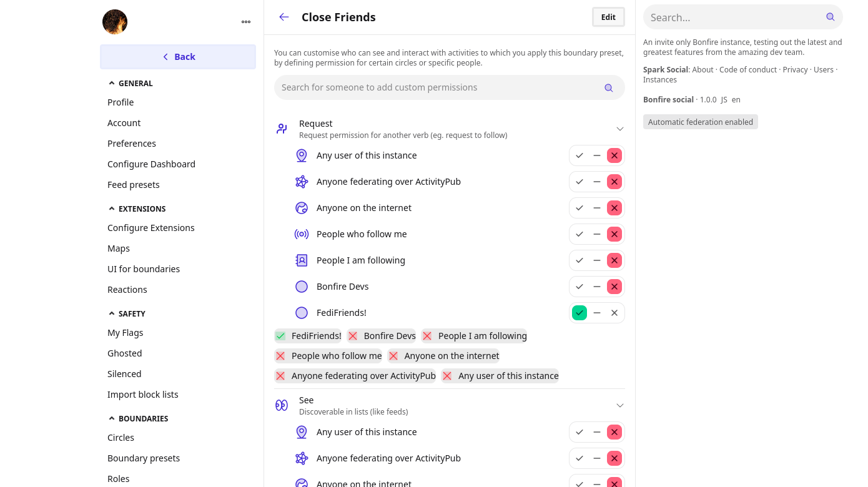
Task: Open Configure Dashboard settings page
Action: coord(151,164)
